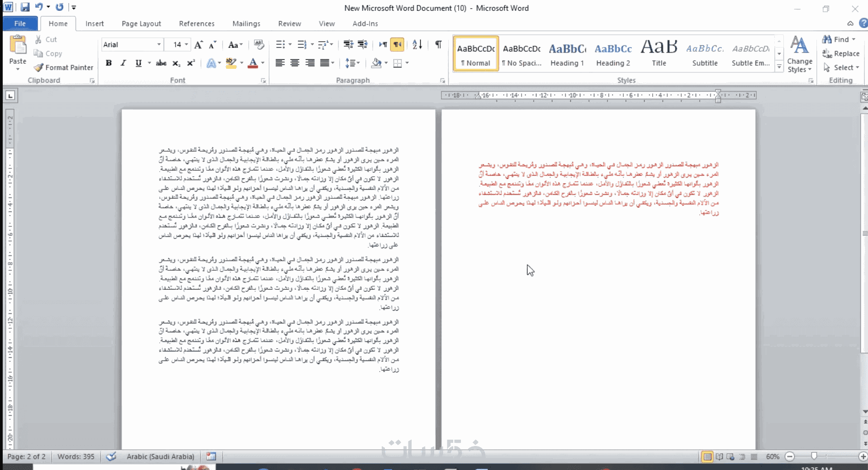Toggle Bold formatting

click(x=109, y=63)
